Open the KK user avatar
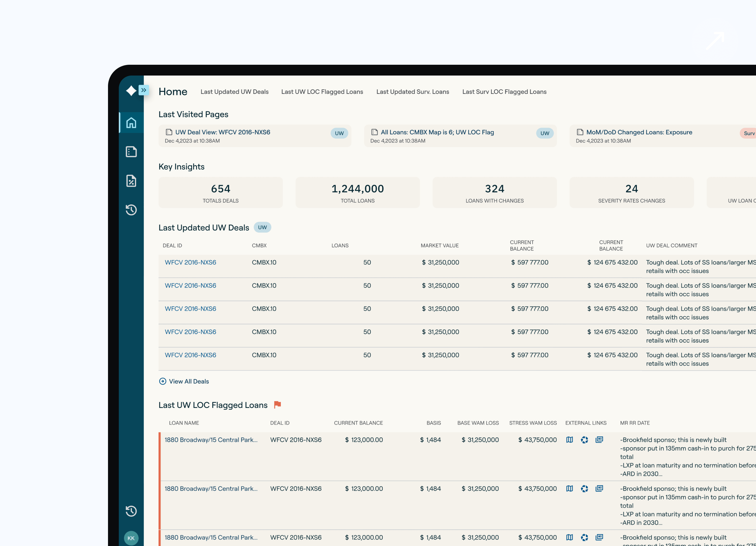This screenshot has height=546, width=756. (x=131, y=538)
